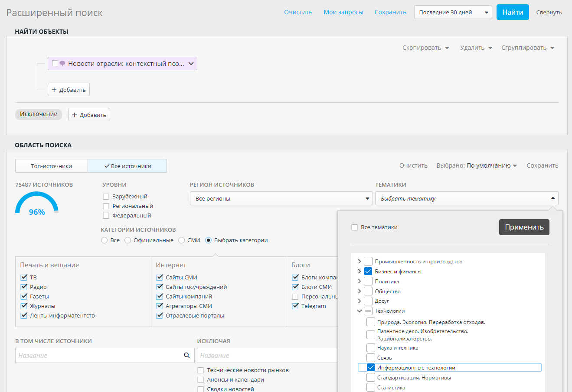Click Очистить link in the page header

(x=298, y=12)
